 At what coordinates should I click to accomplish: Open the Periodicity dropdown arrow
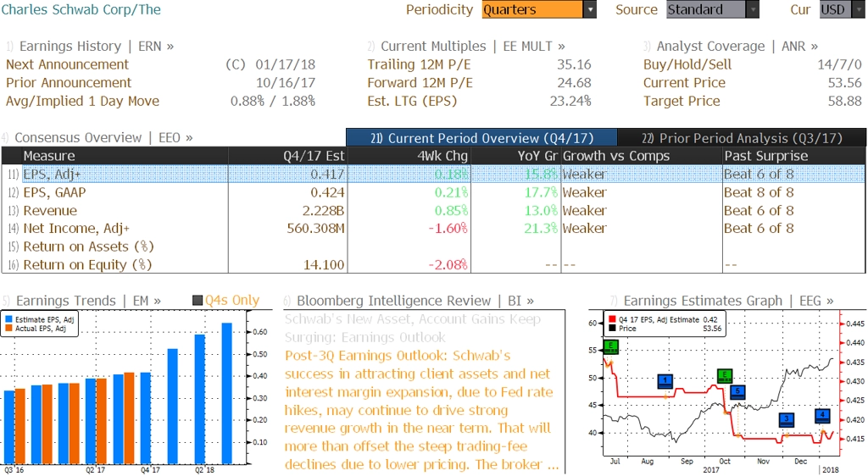tap(590, 9)
